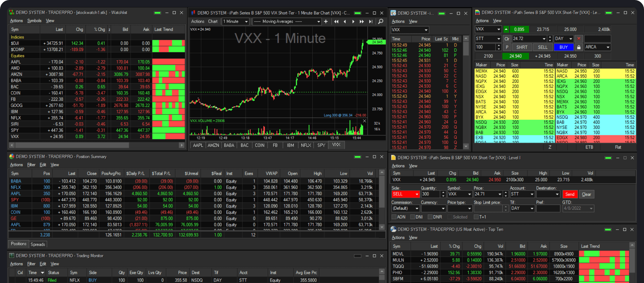Toggle the padlock icon in Level II order entry

coord(578,47)
